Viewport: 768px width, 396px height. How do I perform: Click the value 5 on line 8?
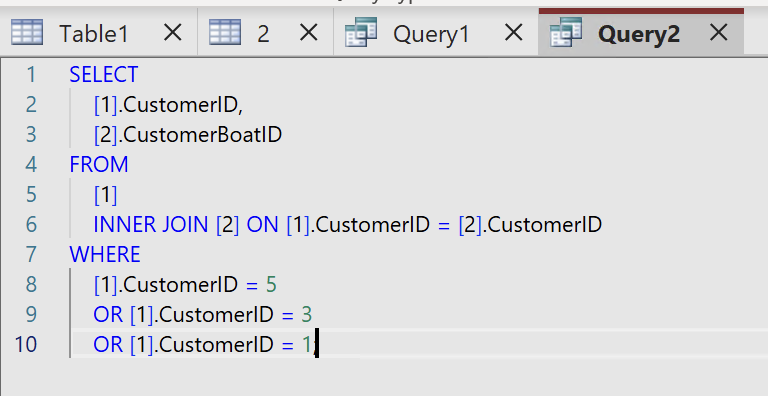(x=271, y=285)
